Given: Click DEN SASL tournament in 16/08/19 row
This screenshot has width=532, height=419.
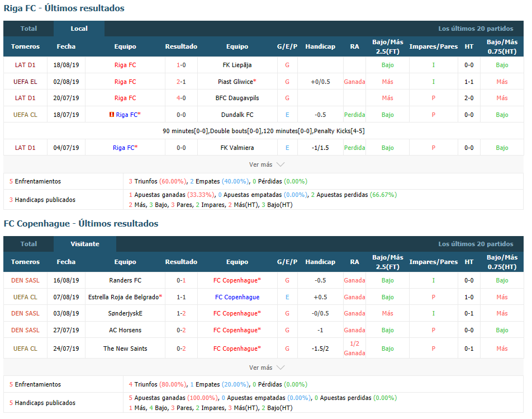Looking at the screenshot, I should tap(25, 280).
